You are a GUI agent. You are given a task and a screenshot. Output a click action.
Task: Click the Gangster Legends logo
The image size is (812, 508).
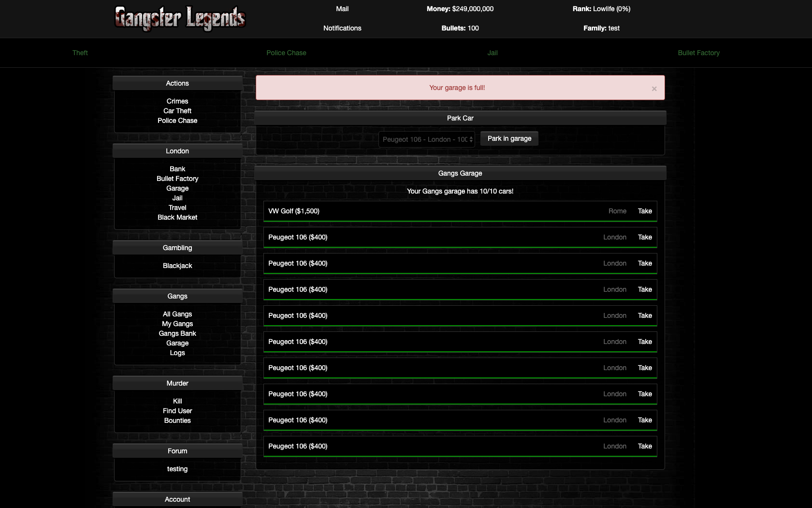tap(180, 19)
